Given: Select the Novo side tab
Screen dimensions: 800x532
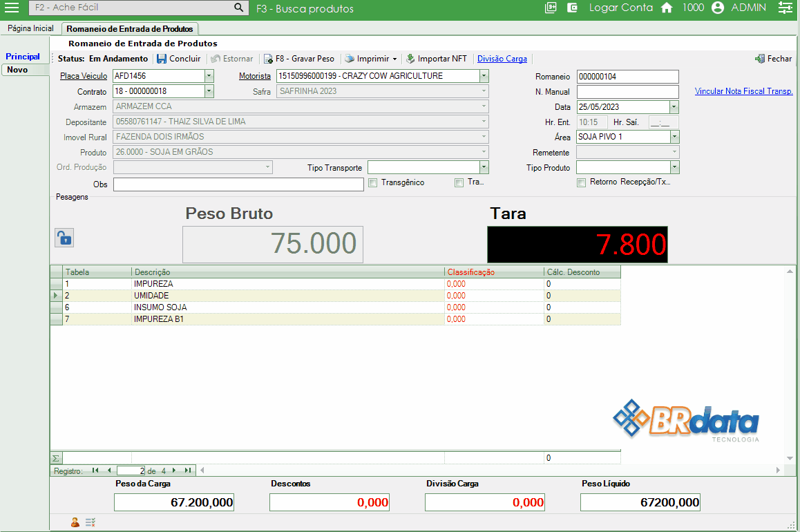Looking at the screenshot, I should (18, 70).
